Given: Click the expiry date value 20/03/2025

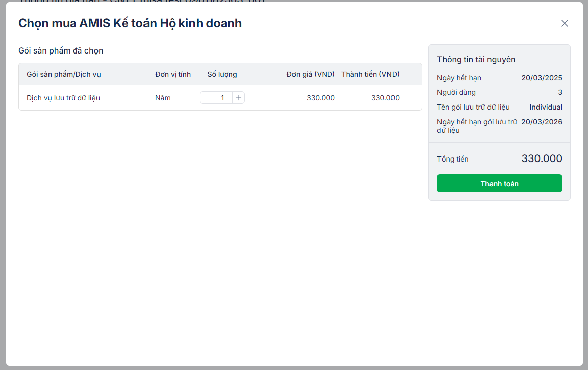Looking at the screenshot, I should pyautogui.click(x=542, y=78).
